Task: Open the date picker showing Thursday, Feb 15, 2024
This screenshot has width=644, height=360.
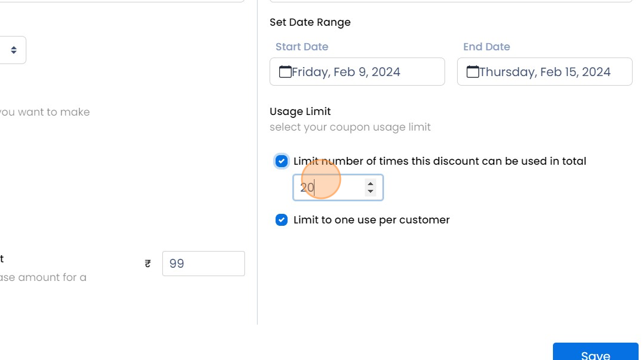Action: click(x=545, y=72)
